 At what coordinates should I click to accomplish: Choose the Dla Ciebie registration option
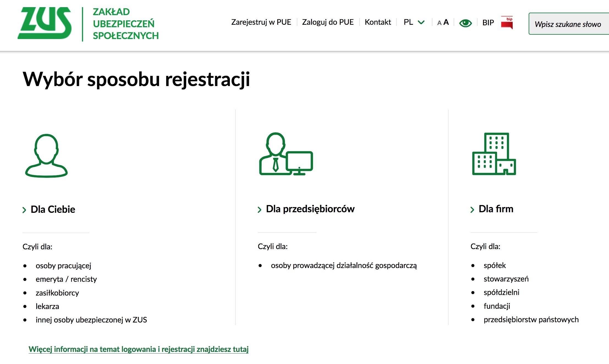[x=53, y=209]
